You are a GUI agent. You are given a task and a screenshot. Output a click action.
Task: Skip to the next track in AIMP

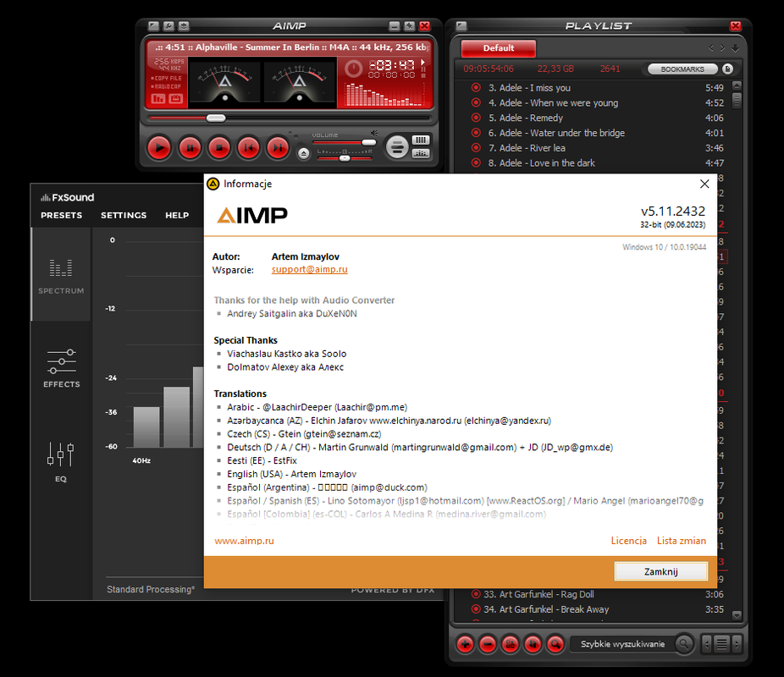(x=278, y=148)
